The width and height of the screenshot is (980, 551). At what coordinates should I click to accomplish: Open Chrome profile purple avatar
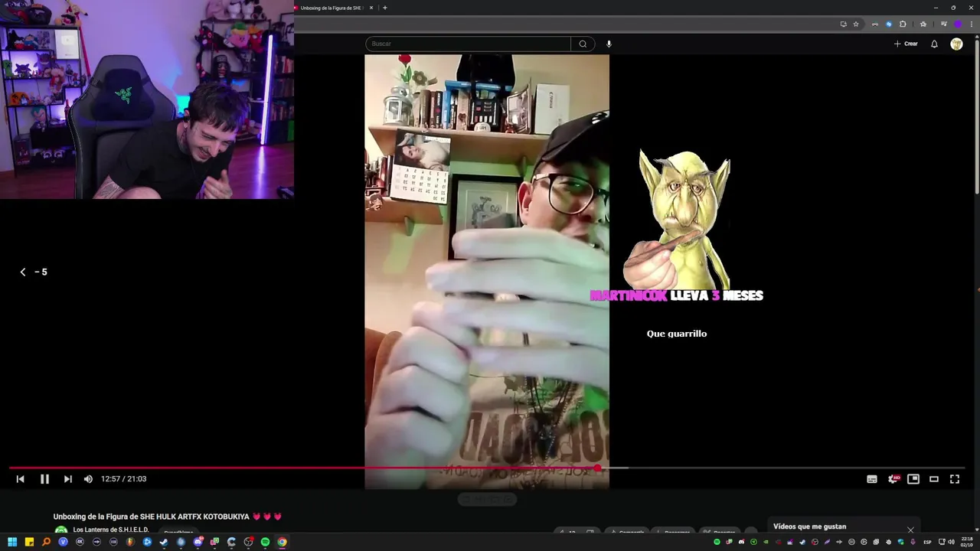(958, 24)
